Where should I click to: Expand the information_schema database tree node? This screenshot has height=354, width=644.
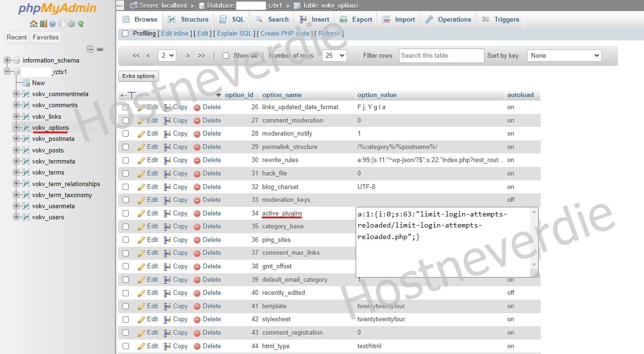point(7,61)
